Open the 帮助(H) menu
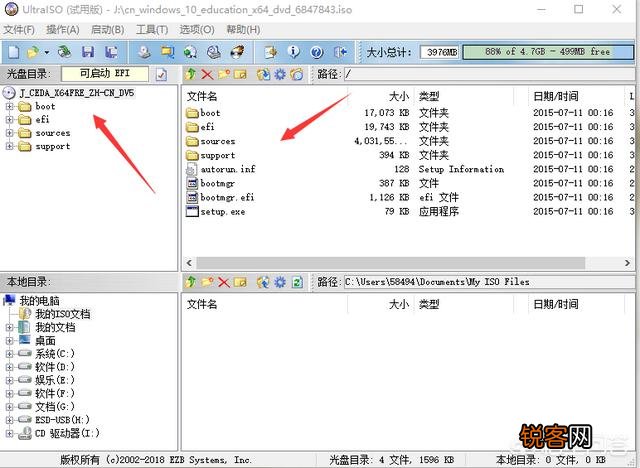The image size is (640, 468). click(x=243, y=30)
